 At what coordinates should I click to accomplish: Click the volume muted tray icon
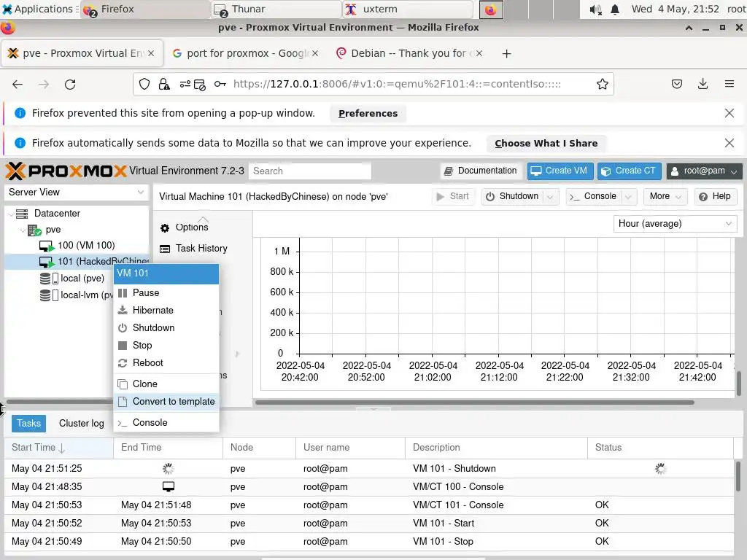click(x=595, y=9)
